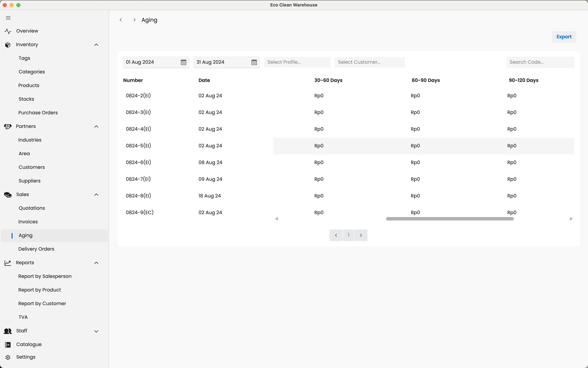Click the hamburger menu icon
The height and width of the screenshot is (368, 588).
click(8, 18)
